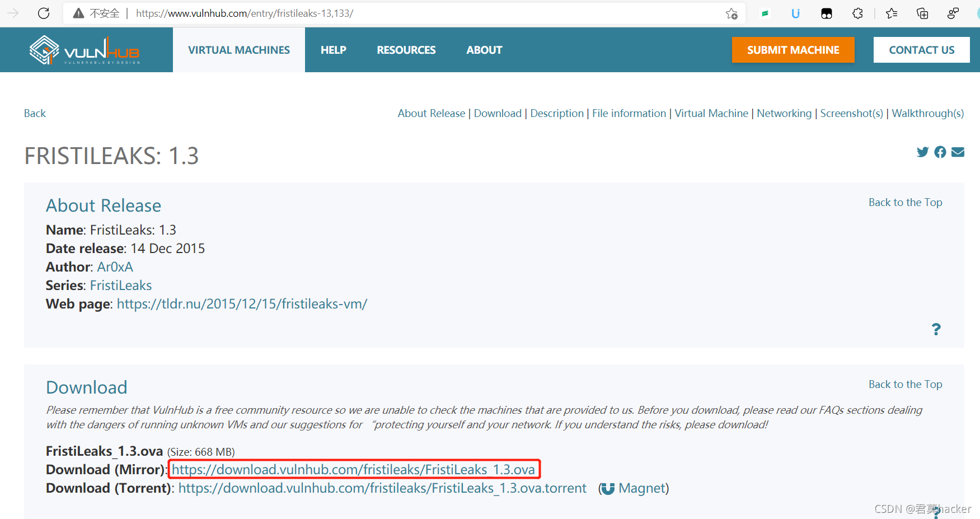Share this page on Twitter
980x519 pixels.
(923, 152)
